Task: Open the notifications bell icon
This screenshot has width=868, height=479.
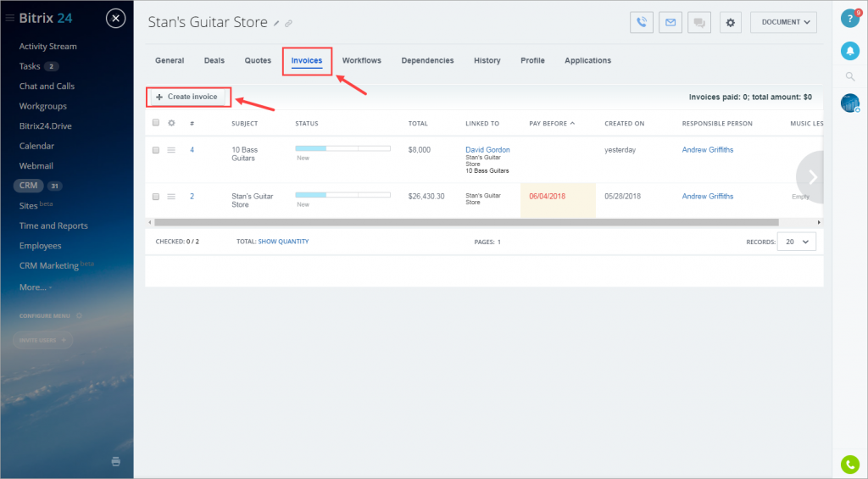Action: tap(849, 51)
